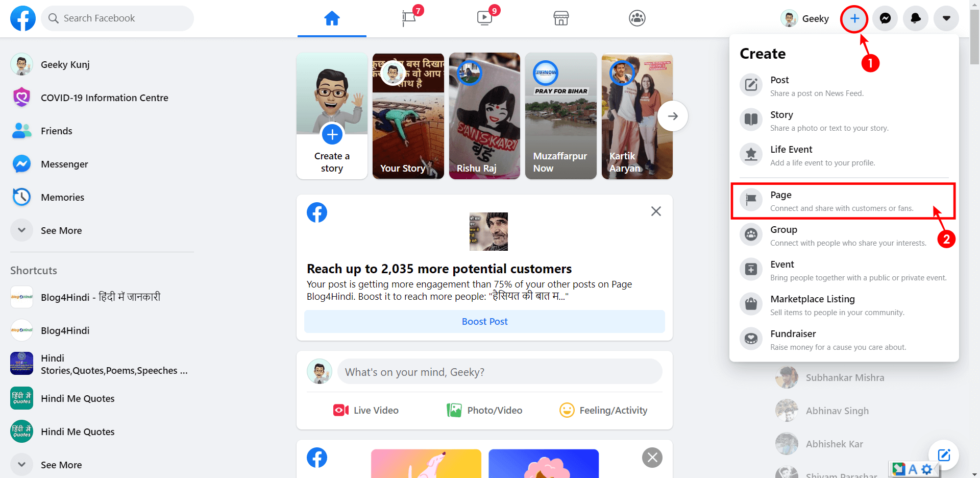Click the Create plus button
Image resolution: width=980 pixels, height=478 pixels.
[854, 18]
